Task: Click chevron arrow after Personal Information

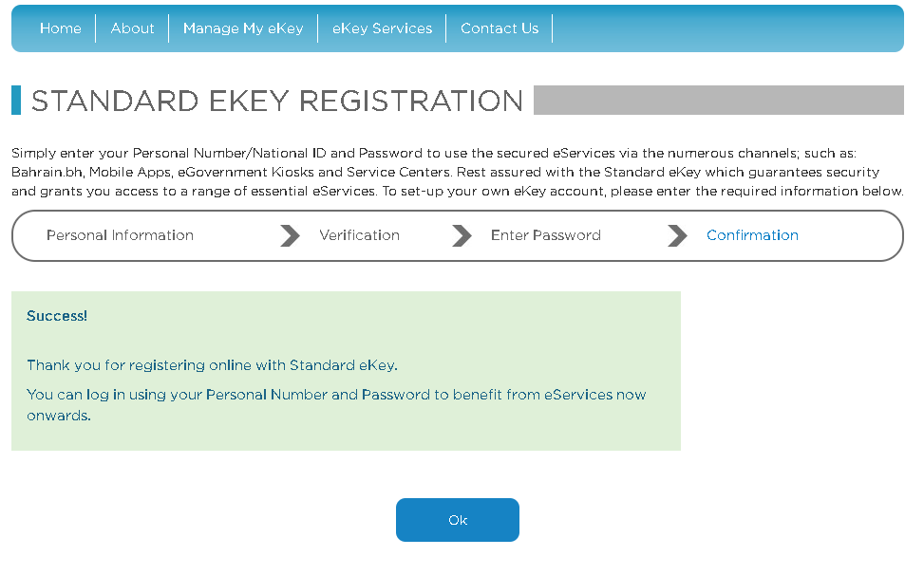Action: point(290,235)
